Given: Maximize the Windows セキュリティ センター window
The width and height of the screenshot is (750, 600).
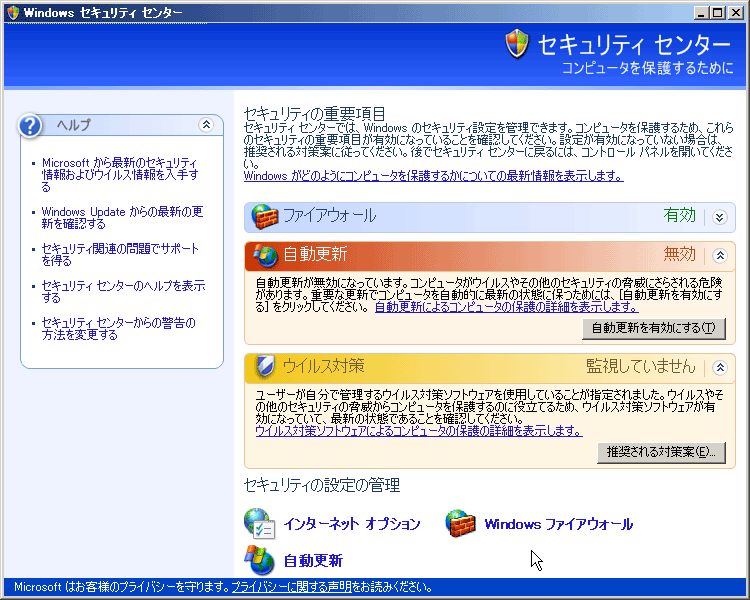Looking at the screenshot, I should click(x=717, y=13).
